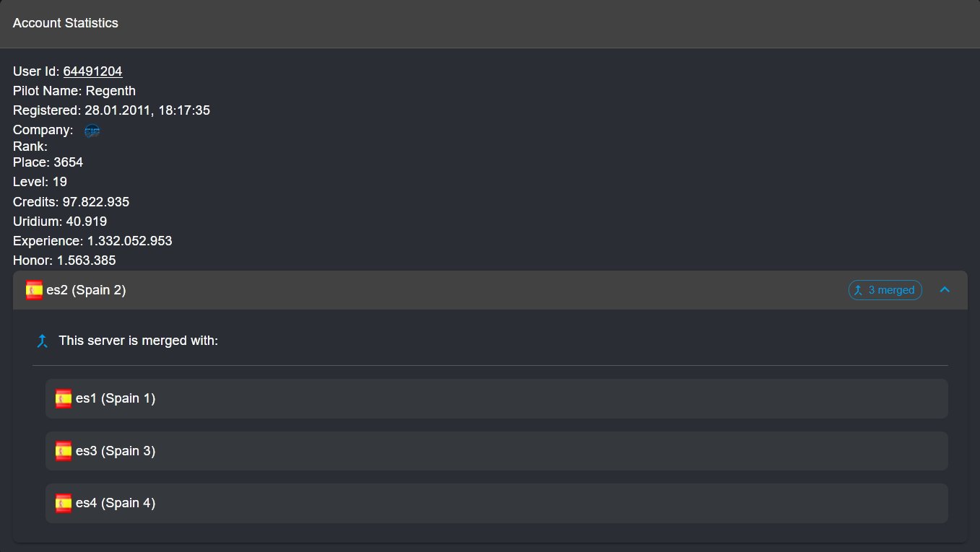Open the User Id 64491204 link

tap(92, 71)
